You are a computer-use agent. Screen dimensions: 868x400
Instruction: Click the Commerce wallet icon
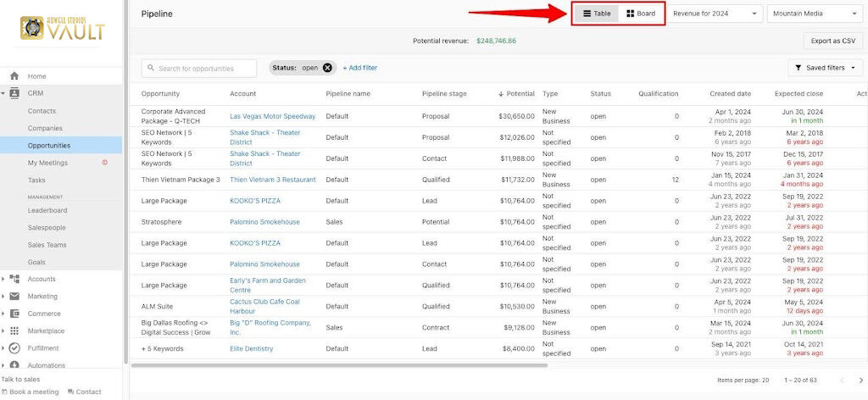(14, 314)
